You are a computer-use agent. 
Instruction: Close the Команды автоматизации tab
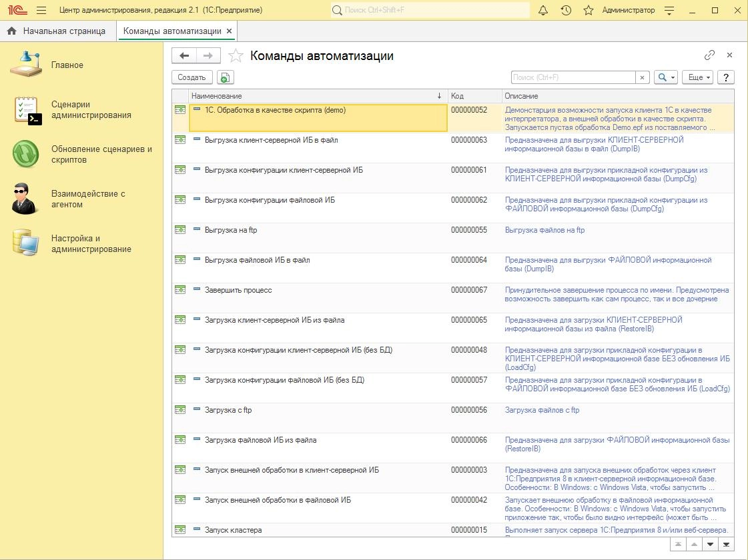tap(230, 31)
